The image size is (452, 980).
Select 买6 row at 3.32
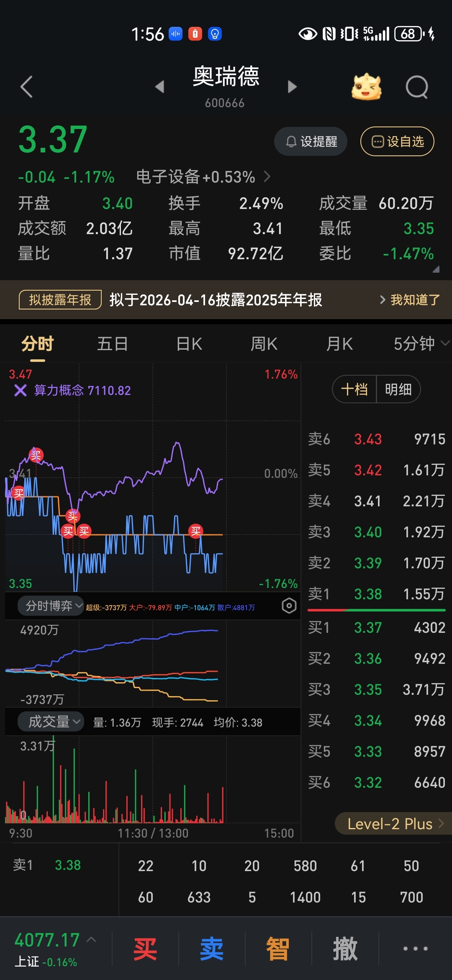[376, 782]
